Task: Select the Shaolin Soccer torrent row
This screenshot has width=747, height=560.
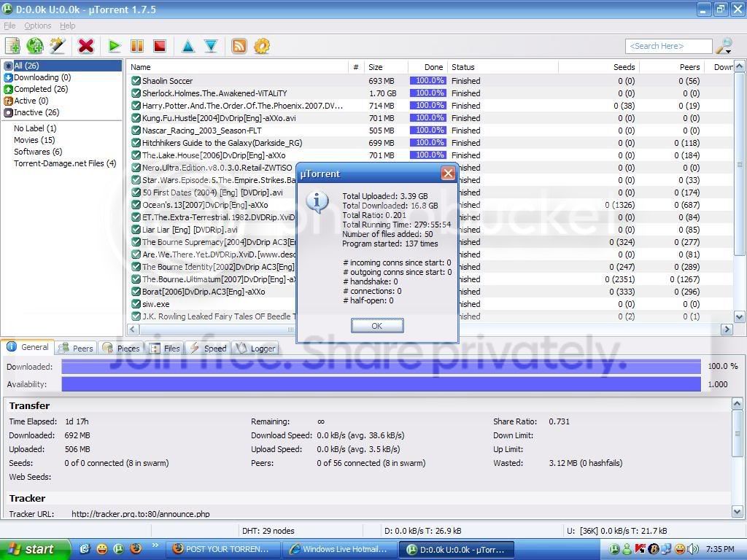Action: [x=430, y=81]
